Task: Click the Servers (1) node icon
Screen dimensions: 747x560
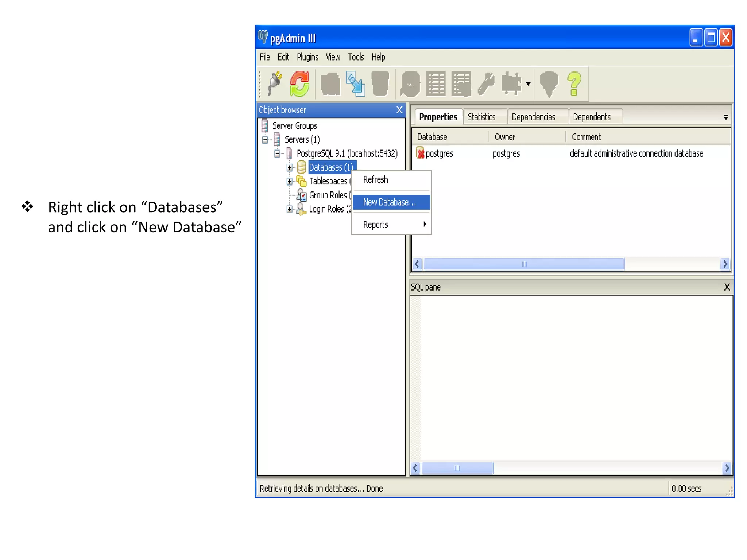Action: click(277, 139)
